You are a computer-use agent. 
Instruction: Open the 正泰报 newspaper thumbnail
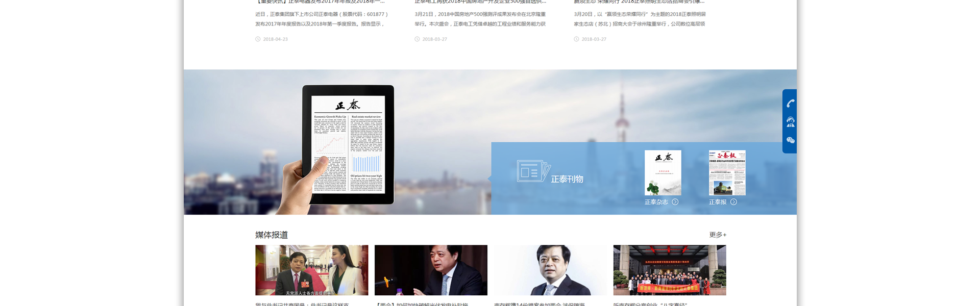coord(727,173)
